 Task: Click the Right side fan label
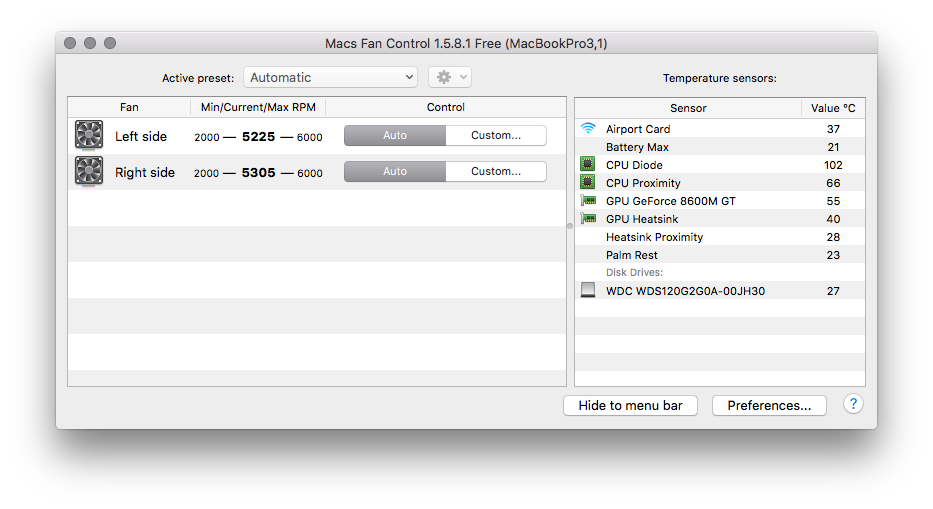[145, 172]
